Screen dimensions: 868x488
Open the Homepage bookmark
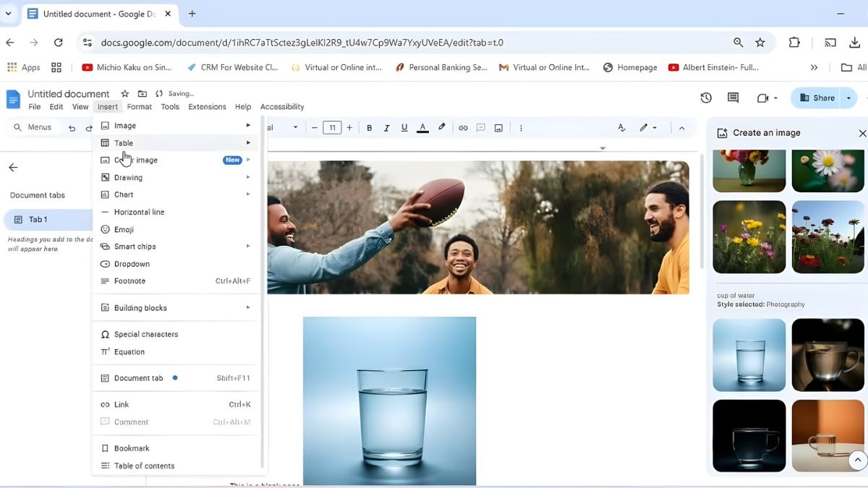(637, 67)
